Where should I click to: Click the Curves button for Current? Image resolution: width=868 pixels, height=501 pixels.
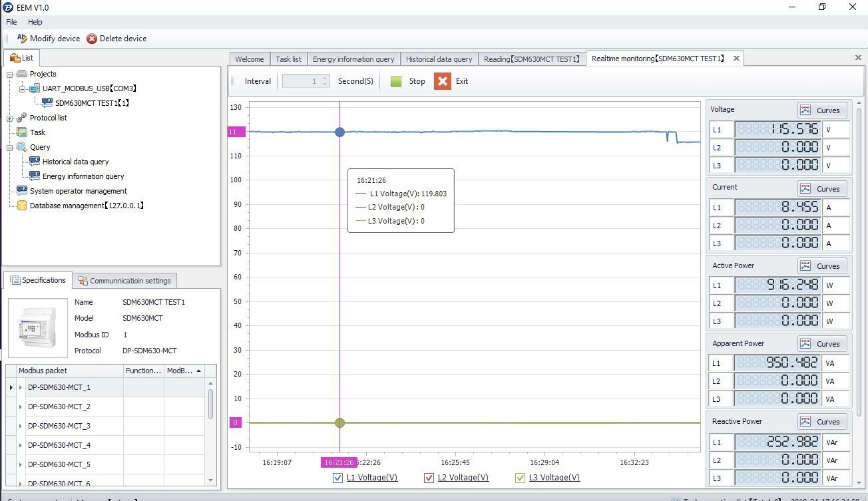[x=822, y=188]
